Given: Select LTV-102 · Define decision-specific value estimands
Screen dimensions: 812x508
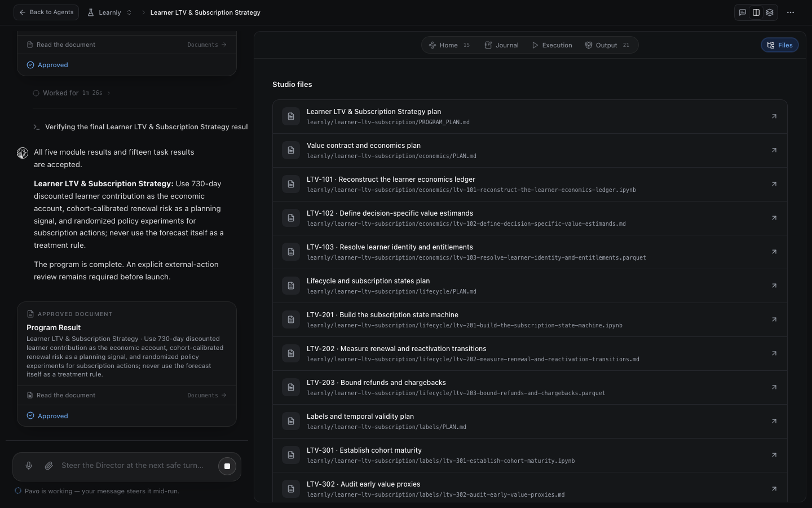Looking at the screenshot, I should click(530, 218).
